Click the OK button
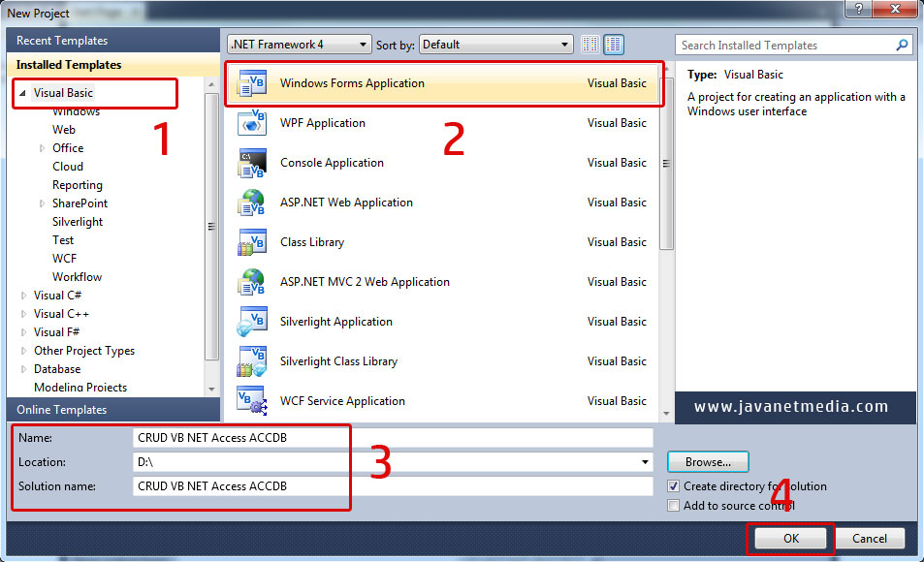Image resolution: width=924 pixels, height=562 pixels. click(791, 539)
